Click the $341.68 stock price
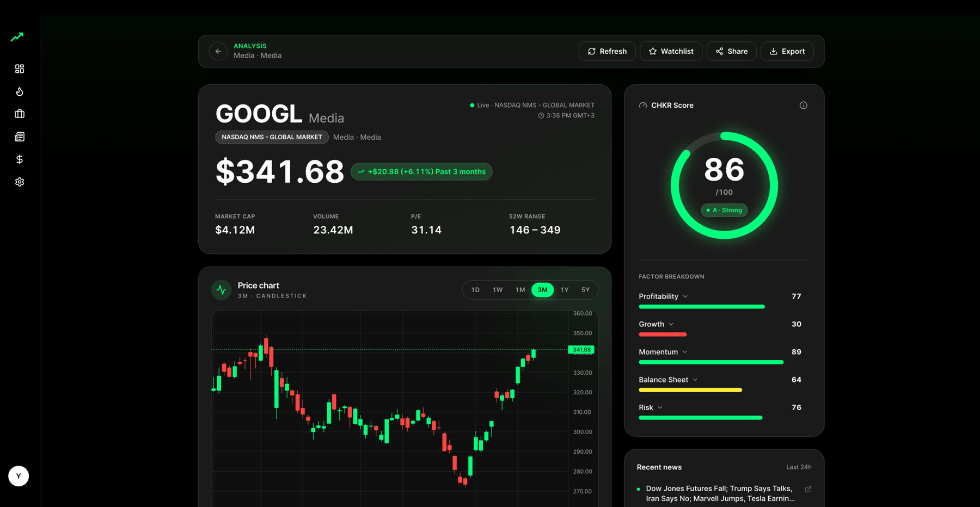 (280, 172)
